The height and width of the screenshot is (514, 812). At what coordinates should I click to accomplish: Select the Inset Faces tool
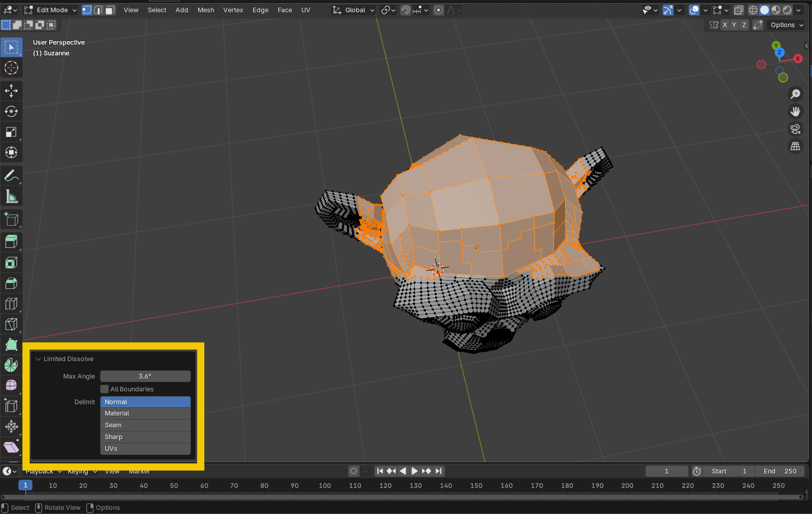[11, 263]
